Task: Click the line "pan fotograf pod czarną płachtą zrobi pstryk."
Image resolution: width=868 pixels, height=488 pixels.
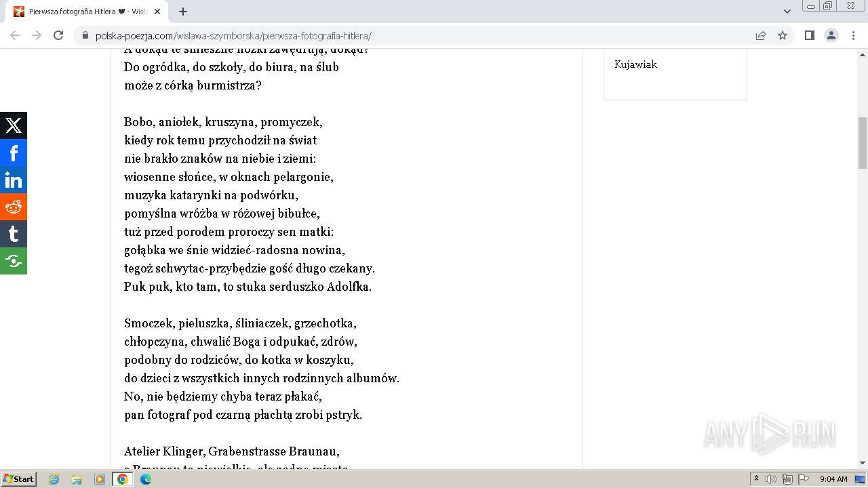Action: [x=243, y=415]
